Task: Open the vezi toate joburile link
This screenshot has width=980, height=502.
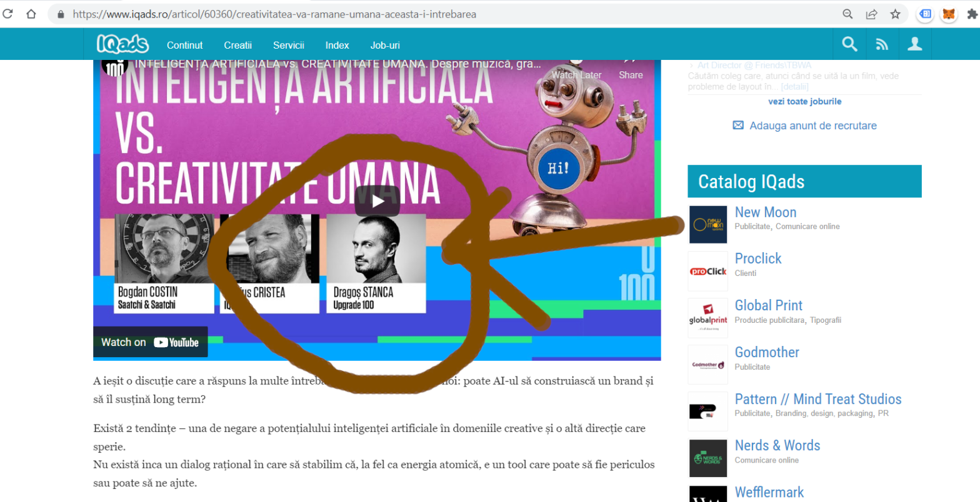Action: [x=805, y=101]
